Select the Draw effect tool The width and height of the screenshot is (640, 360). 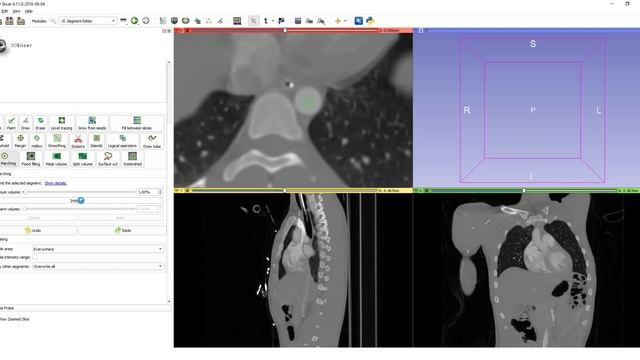(x=25, y=123)
